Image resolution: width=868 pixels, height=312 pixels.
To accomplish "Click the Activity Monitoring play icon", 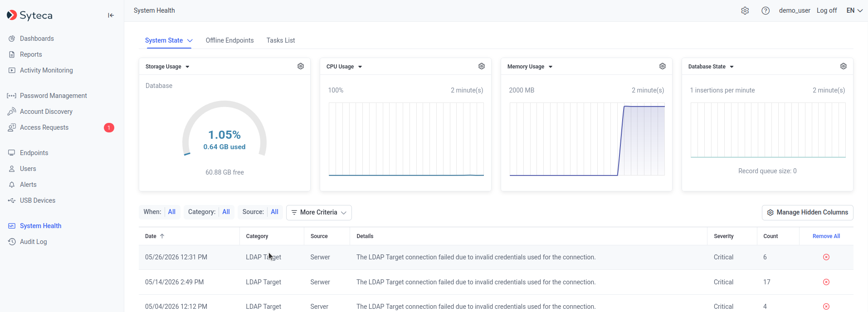I will click(x=12, y=70).
